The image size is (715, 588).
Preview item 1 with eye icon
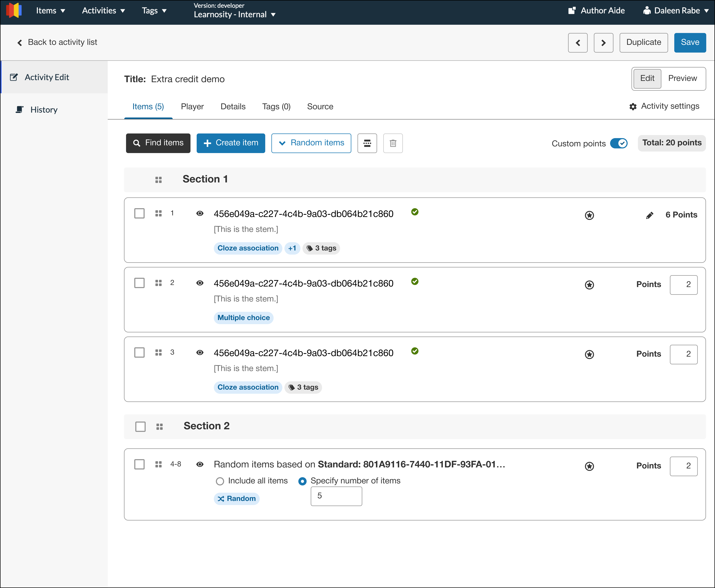(x=200, y=213)
